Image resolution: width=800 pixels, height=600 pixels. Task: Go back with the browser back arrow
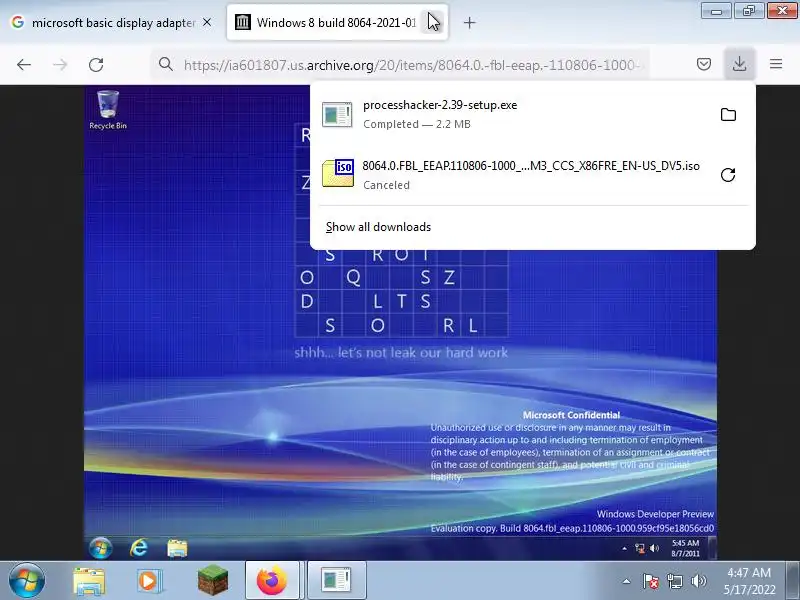pos(24,65)
